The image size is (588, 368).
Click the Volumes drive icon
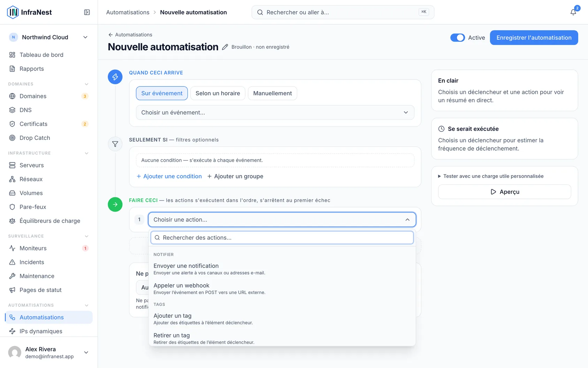click(12, 193)
